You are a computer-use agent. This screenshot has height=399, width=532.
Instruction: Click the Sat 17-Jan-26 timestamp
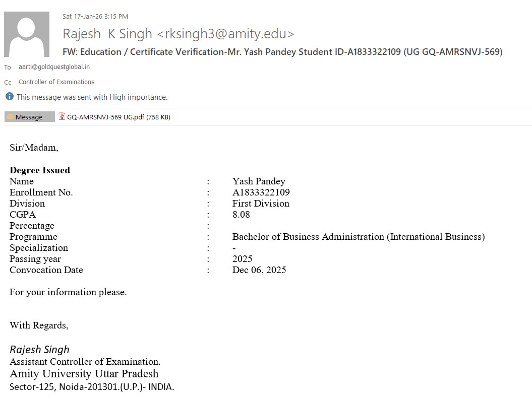point(95,16)
